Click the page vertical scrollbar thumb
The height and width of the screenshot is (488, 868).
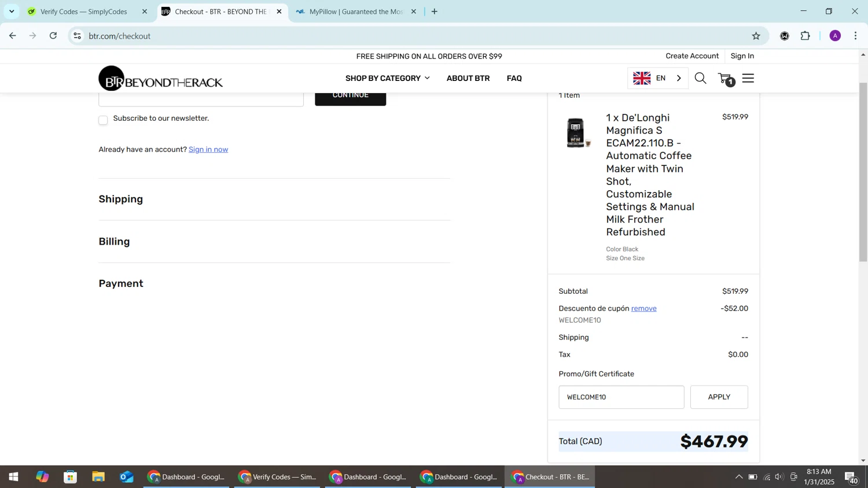point(863,172)
